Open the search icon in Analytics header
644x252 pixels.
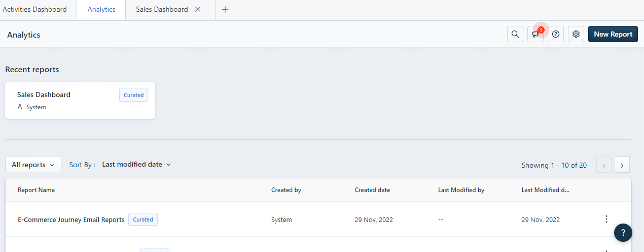[515, 34]
